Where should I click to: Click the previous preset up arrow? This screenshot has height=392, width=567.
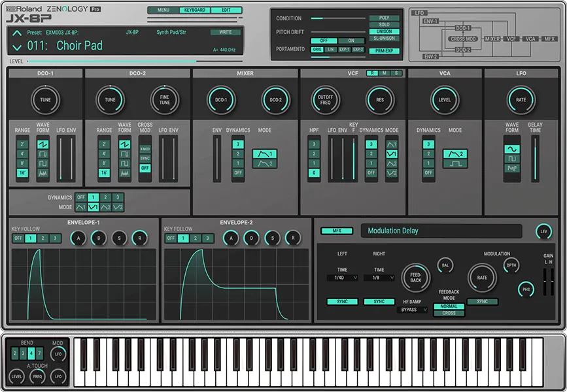click(17, 33)
